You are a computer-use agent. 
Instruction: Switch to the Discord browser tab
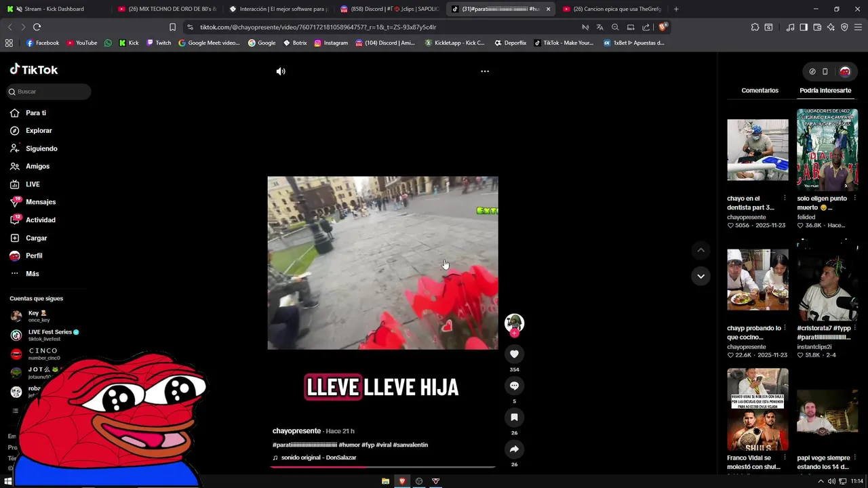[389, 9]
